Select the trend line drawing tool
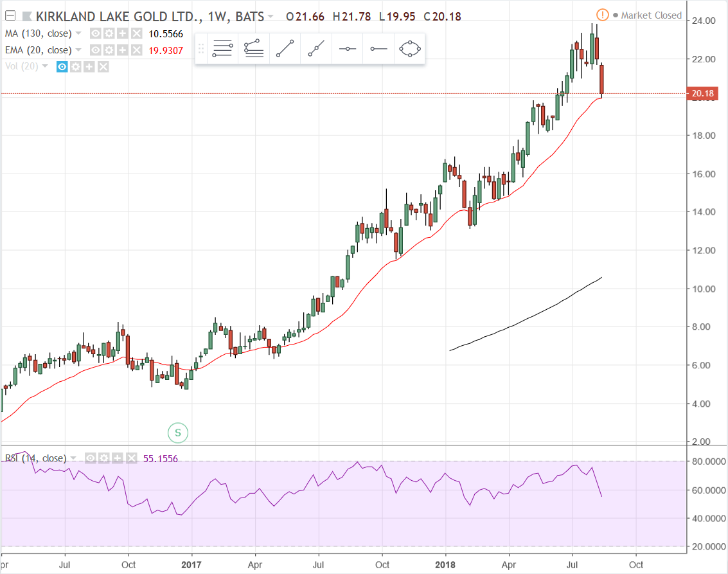The height and width of the screenshot is (574, 728). click(285, 49)
